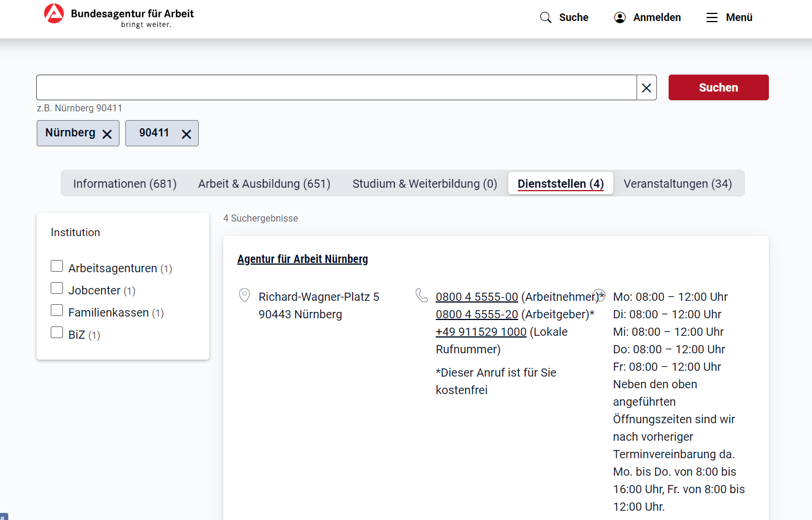
Task: Check the Arbeitsagenturen checkbox
Action: [x=57, y=266]
